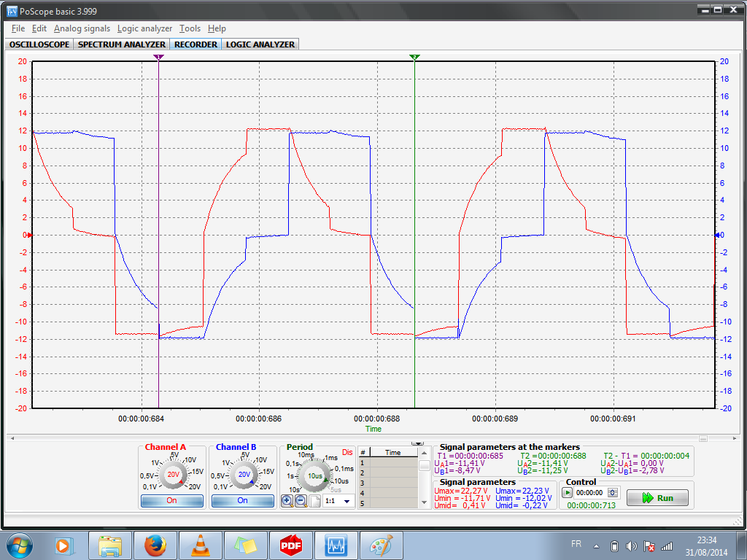
Task: Toggle Channel A On button
Action: [172, 500]
